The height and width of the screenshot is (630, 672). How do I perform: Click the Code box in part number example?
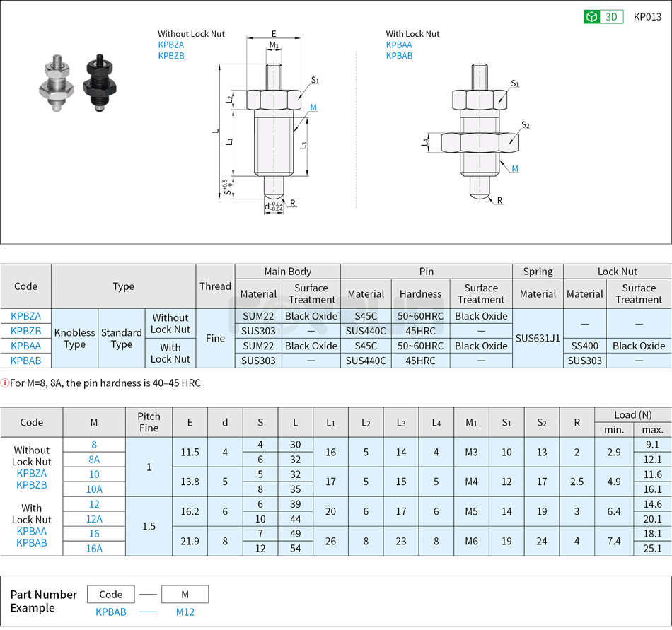(110, 594)
